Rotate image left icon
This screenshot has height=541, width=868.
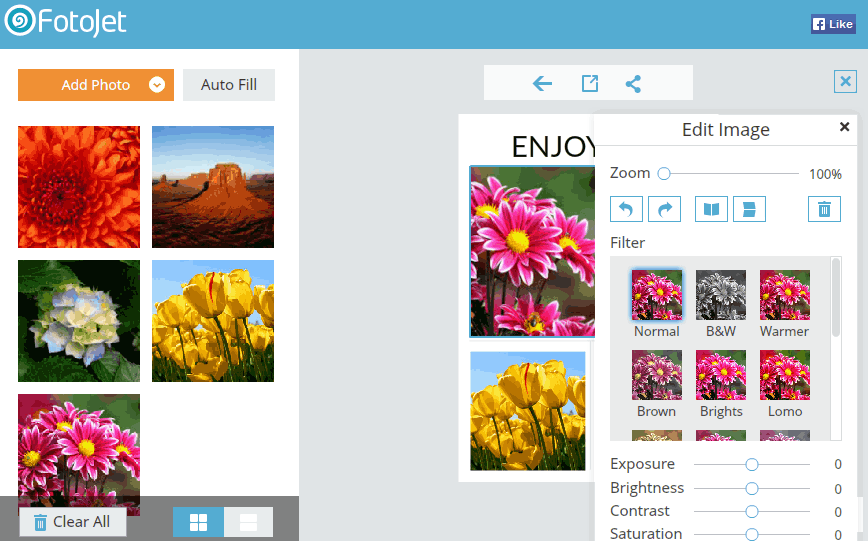[626, 209]
